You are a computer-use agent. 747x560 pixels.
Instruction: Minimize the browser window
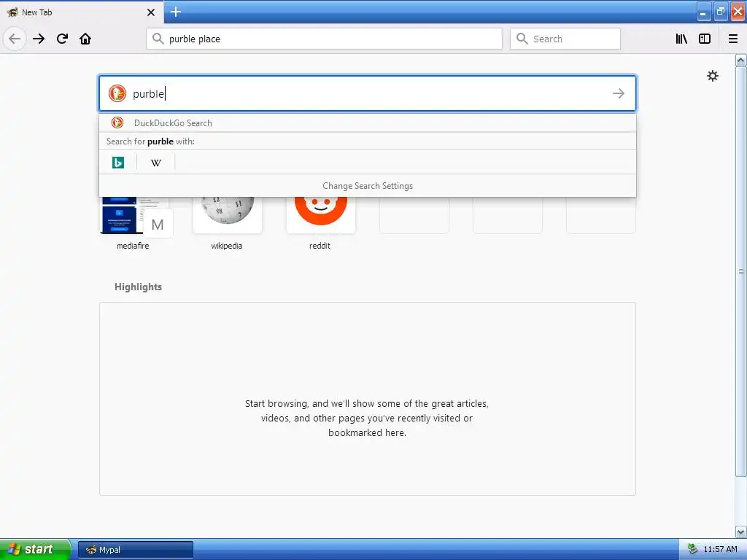coord(703,12)
